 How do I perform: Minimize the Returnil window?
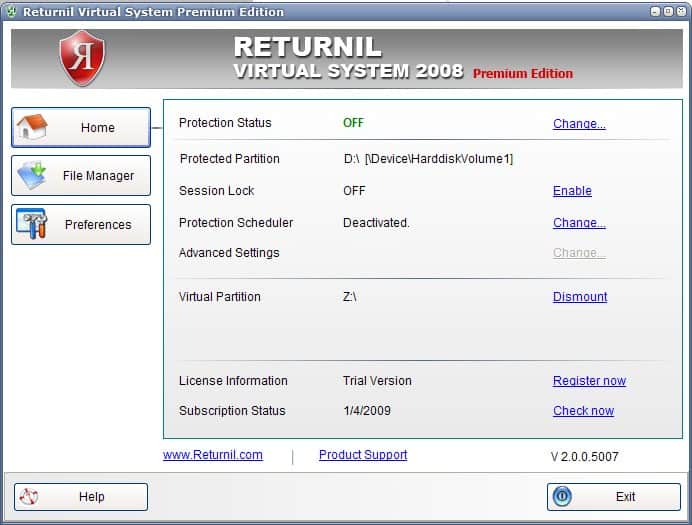pyautogui.click(x=655, y=11)
